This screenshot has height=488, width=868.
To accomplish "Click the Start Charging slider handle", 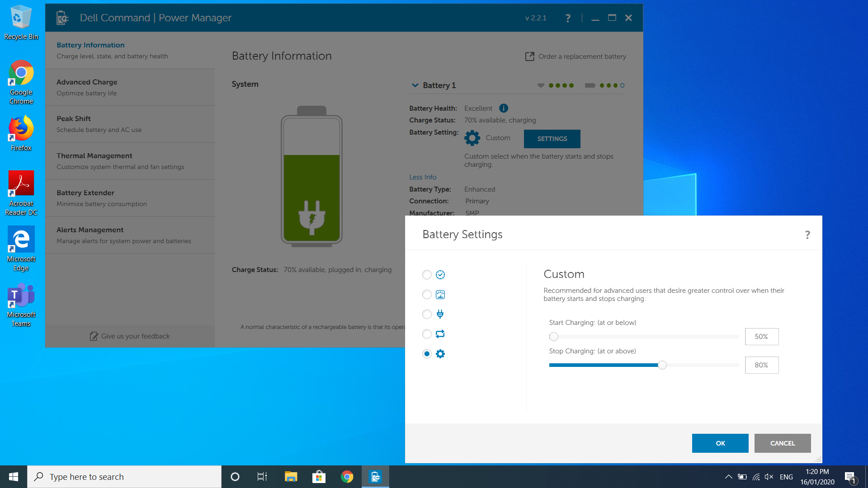I will [x=554, y=337].
